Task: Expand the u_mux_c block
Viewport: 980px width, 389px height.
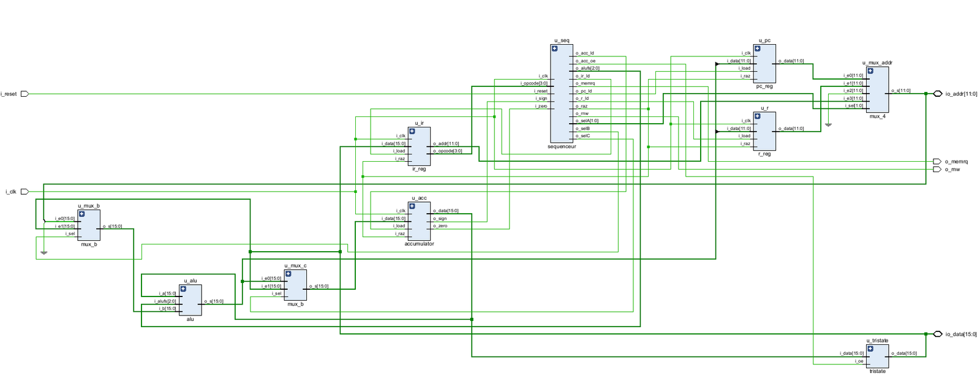Action: click(x=288, y=274)
